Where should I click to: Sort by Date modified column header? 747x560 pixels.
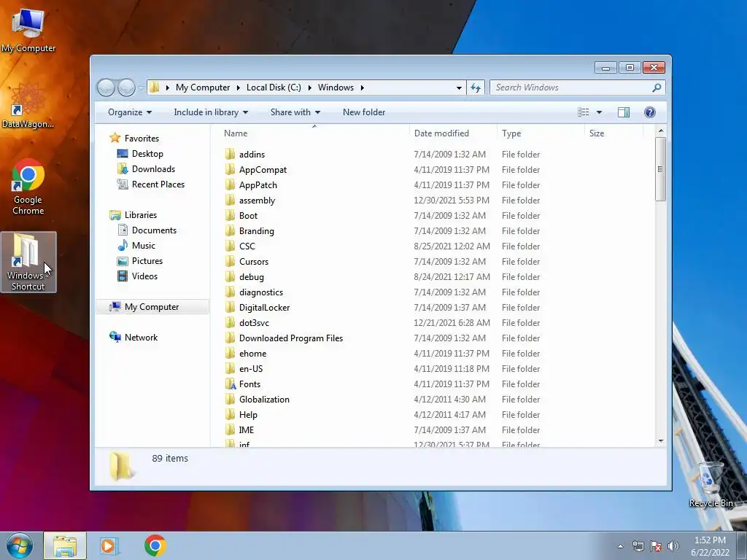coord(453,133)
